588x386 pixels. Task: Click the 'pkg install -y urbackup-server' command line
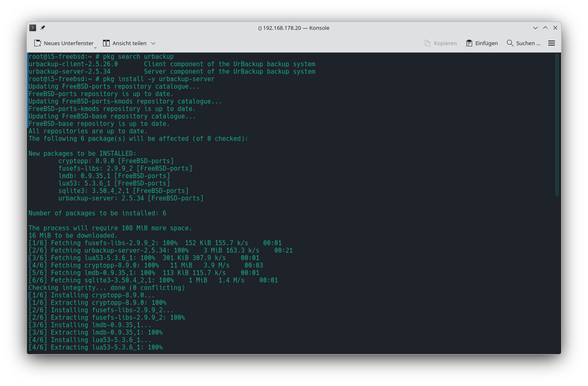158,79
